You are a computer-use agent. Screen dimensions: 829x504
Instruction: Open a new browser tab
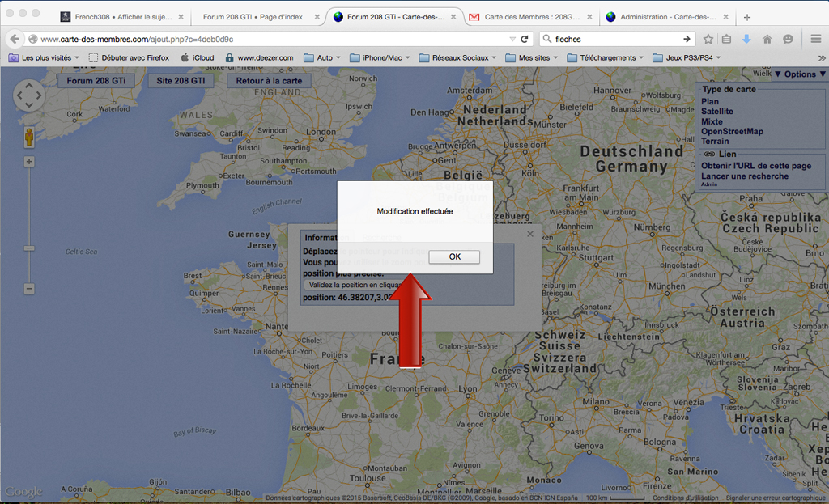(x=747, y=17)
